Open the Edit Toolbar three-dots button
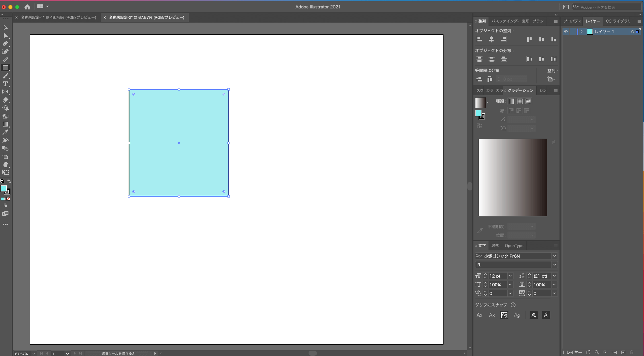Screen dimensions: 644x356 tap(5, 224)
